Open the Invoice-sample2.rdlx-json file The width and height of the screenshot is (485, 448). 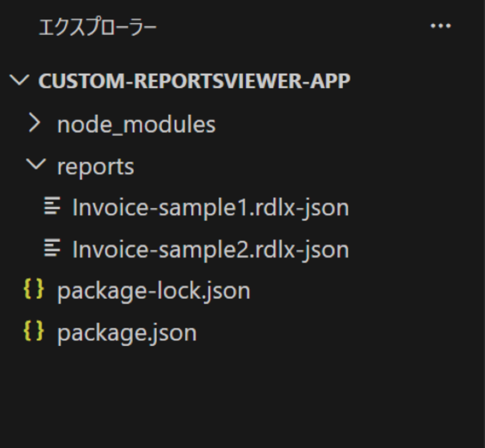[210, 249]
